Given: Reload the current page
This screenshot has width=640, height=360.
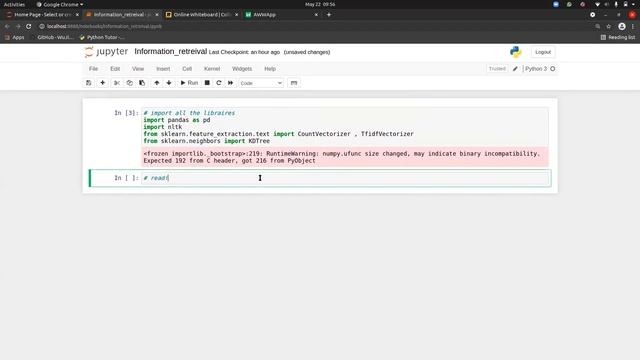Looking at the screenshot, I should tap(29, 26).
